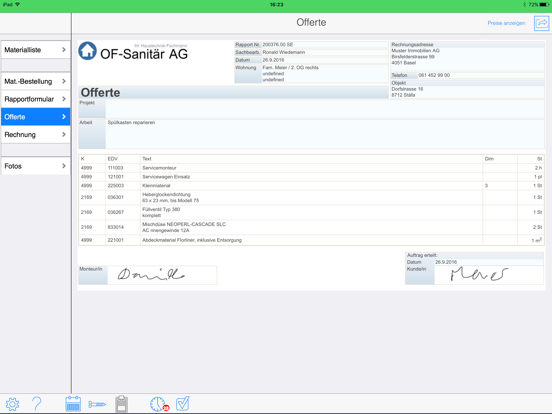Click EDV number 833014
Viewport: 552px width, 414px height.
115,227
